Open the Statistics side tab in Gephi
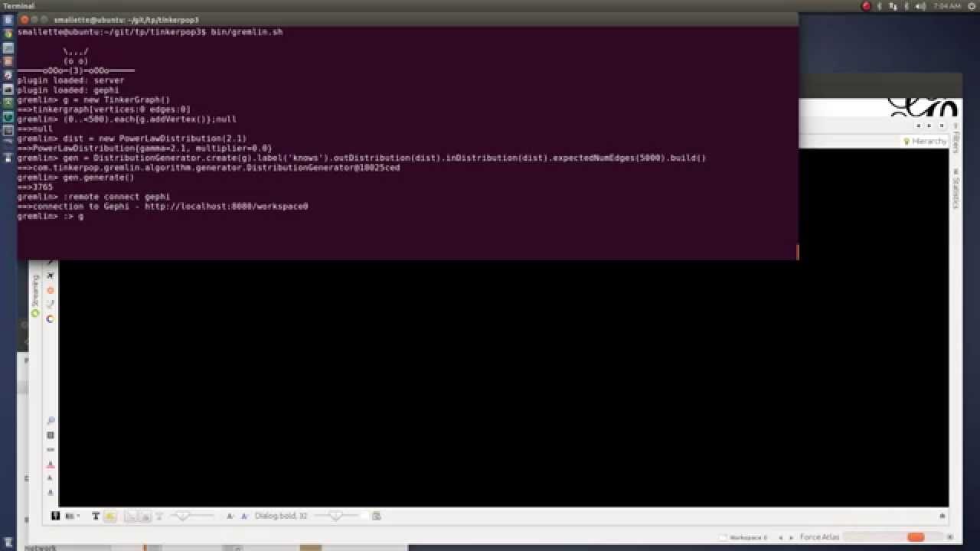This screenshot has width=980, height=551. click(955, 191)
